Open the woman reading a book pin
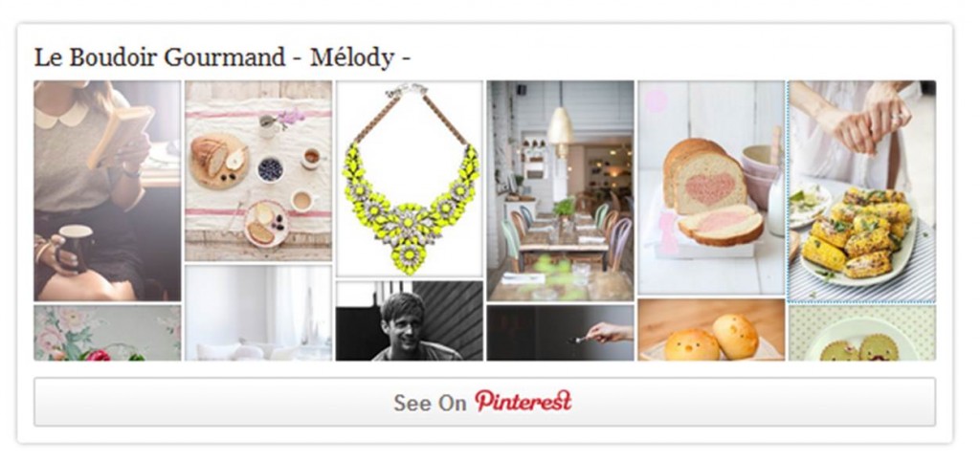Viewport: 980px width, 462px height. pos(107,190)
